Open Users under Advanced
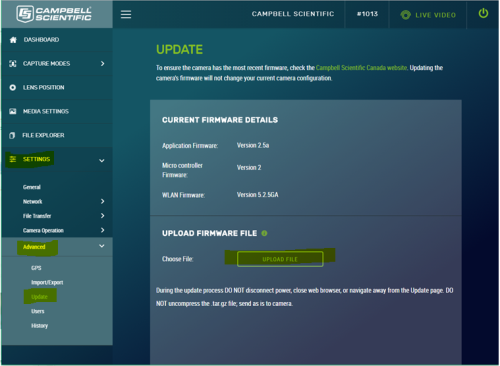500x366 pixels. [38, 311]
